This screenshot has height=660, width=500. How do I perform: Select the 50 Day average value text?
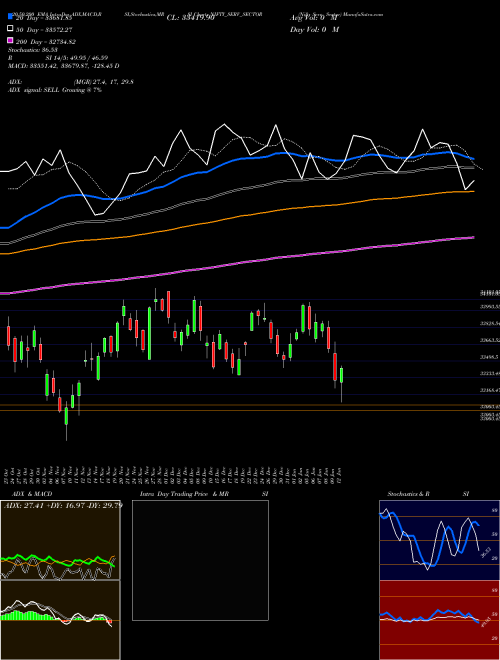tap(44, 30)
